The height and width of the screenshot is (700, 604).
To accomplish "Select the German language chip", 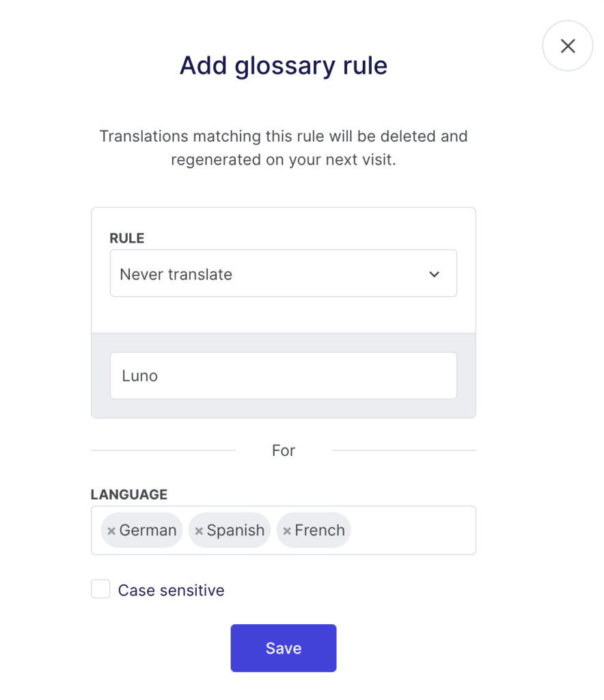I will pyautogui.click(x=142, y=530).
